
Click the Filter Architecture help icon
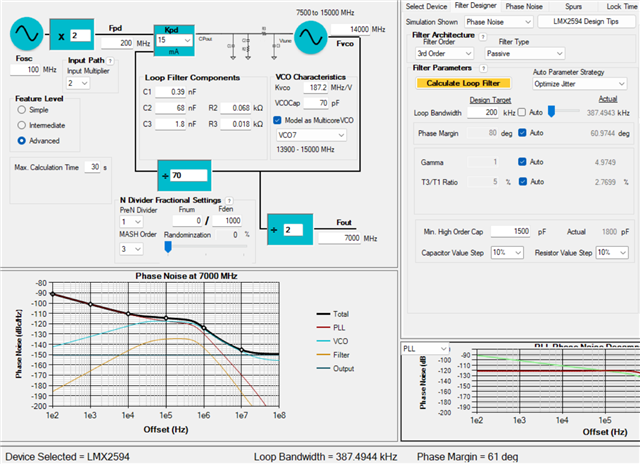483,37
